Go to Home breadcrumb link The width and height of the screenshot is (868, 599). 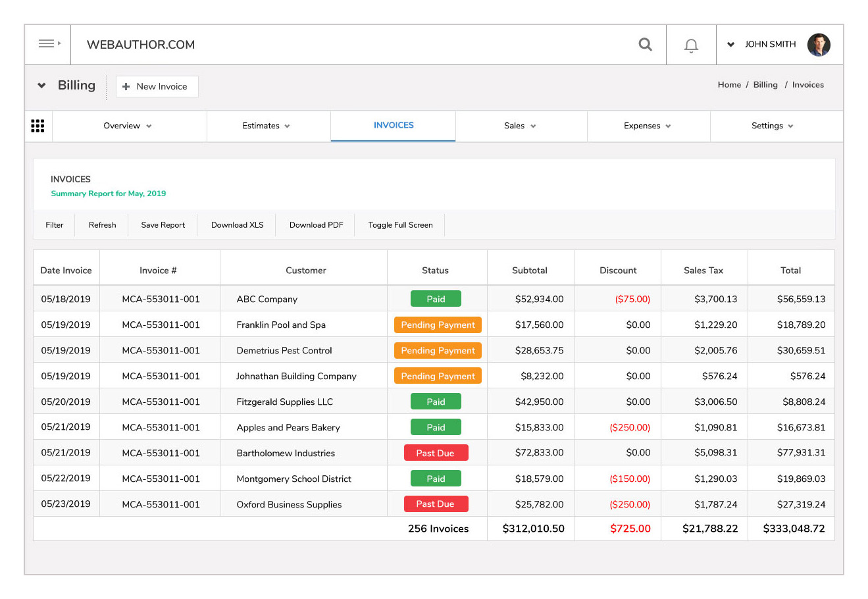[729, 85]
